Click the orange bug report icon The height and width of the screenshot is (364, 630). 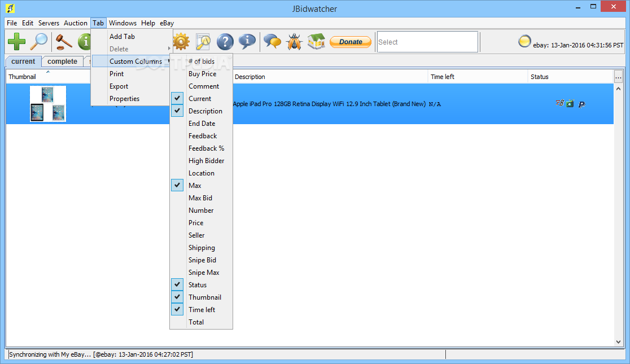[295, 41]
